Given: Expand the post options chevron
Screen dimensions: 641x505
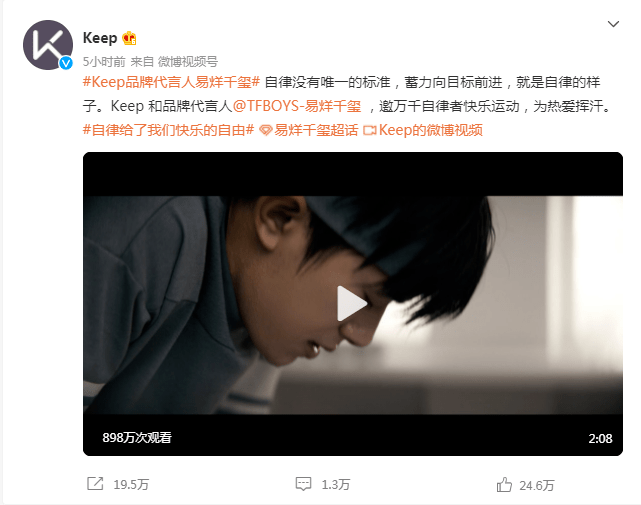Looking at the screenshot, I should (613, 24).
